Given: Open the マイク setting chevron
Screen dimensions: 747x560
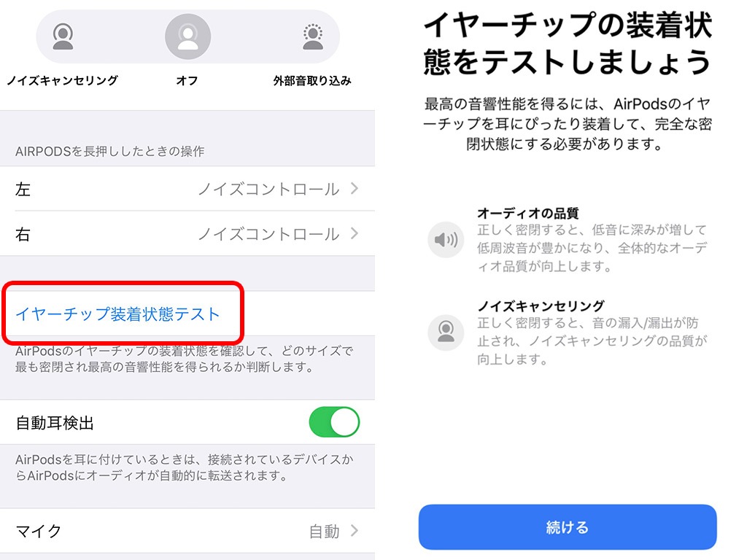Looking at the screenshot, I should 354,531.
